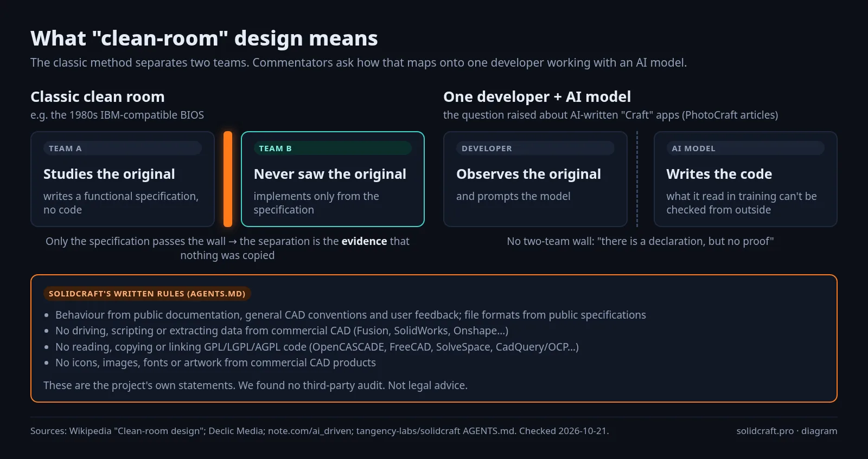Click 'the question raised about AI-written "Craft" apps' subtitle
The width and height of the screenshot is (868, 459).
(610, 115)
